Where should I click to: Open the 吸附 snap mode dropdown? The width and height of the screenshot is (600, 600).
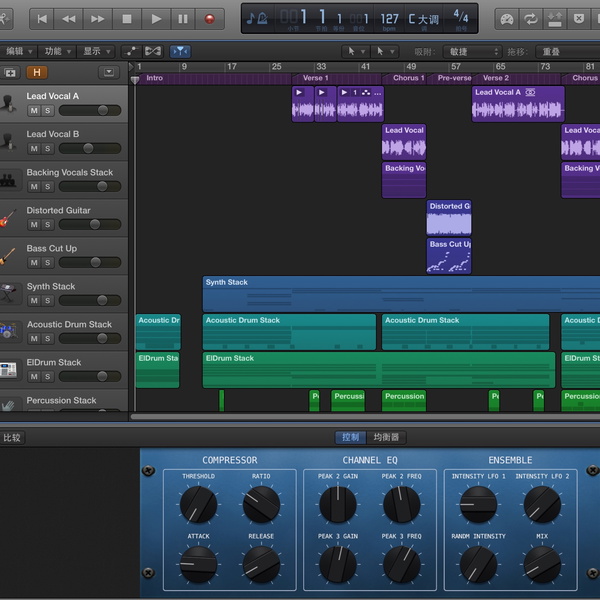point(472,51)
